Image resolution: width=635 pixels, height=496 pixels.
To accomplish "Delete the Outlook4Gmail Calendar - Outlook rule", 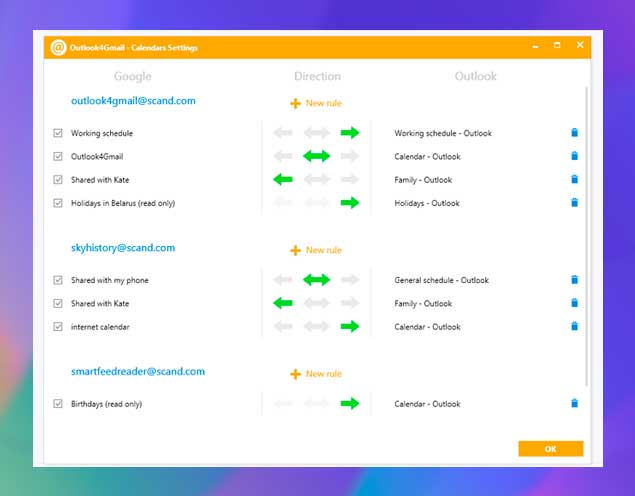I will (x=574, y=156).
